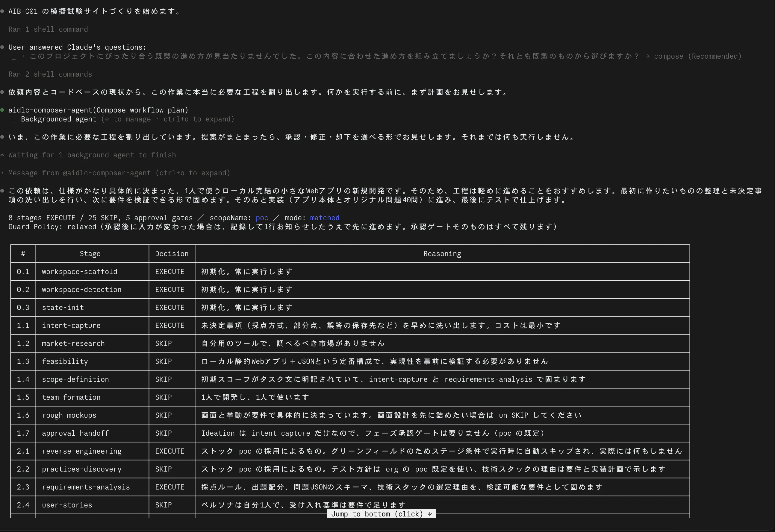The width and height of the screenshot is (775, 532).
Task: Click the EXECUTE decision for reverse-engineering
Action: tap(170, 451)
